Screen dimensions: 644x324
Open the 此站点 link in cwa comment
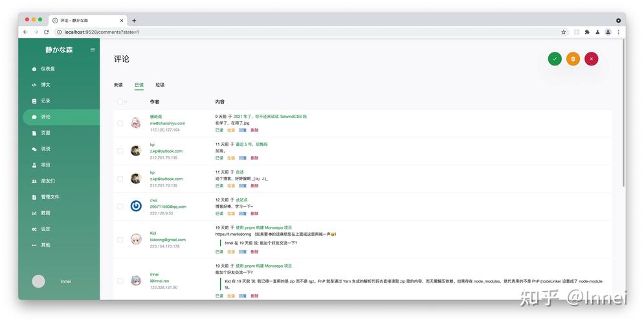[241, 200]
